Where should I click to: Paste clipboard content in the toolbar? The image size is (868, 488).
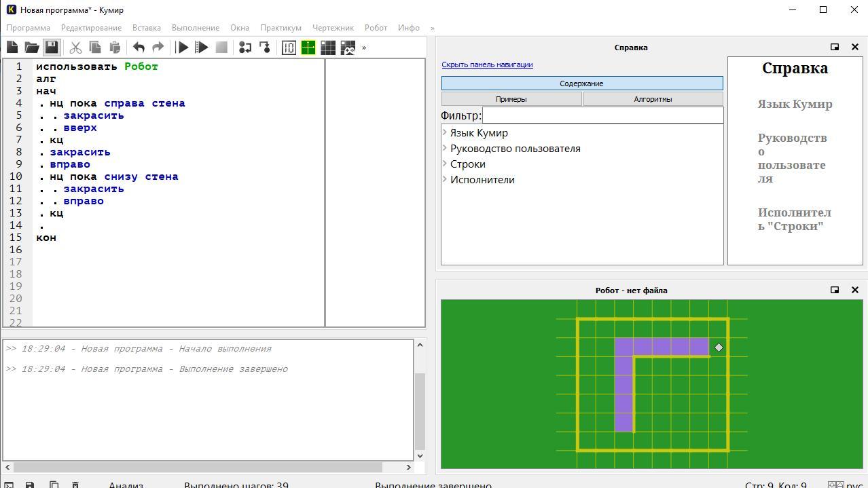click(x=115, y=48)
